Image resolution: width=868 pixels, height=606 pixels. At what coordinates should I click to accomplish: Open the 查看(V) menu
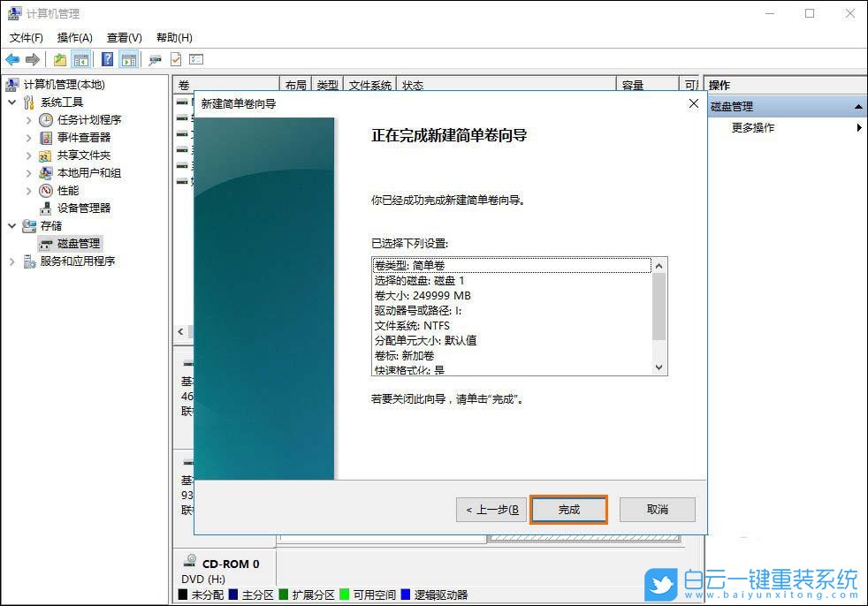tap(123, 37)
